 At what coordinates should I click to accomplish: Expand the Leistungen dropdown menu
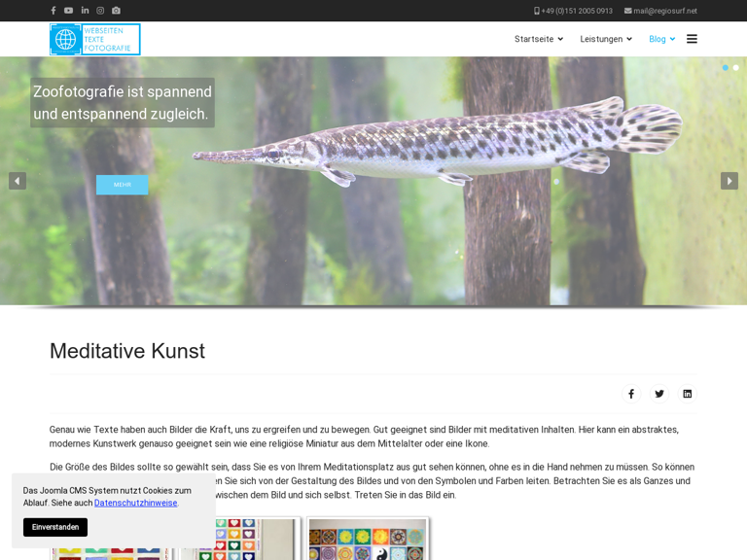605,39
